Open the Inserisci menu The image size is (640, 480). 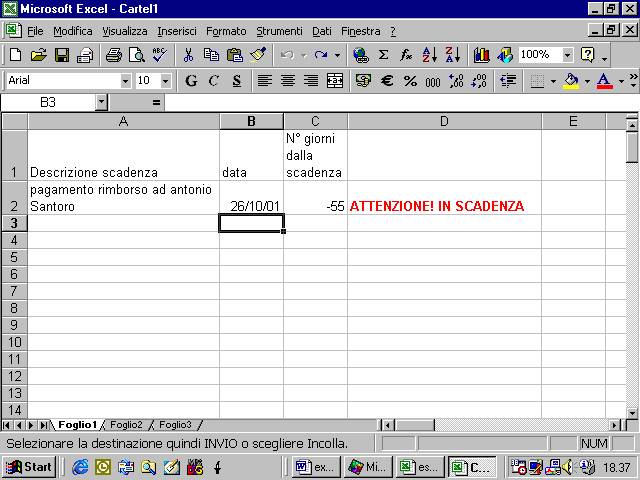[x=177, y=31]
